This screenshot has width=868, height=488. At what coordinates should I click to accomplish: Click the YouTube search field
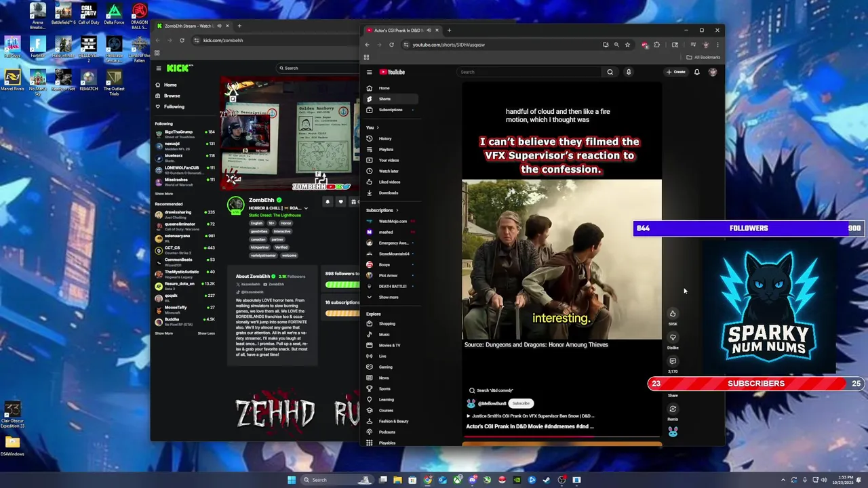point(529,72)
